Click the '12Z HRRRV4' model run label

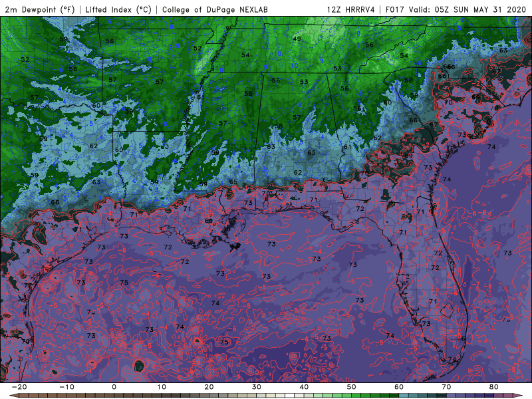(x=351, y=9)
